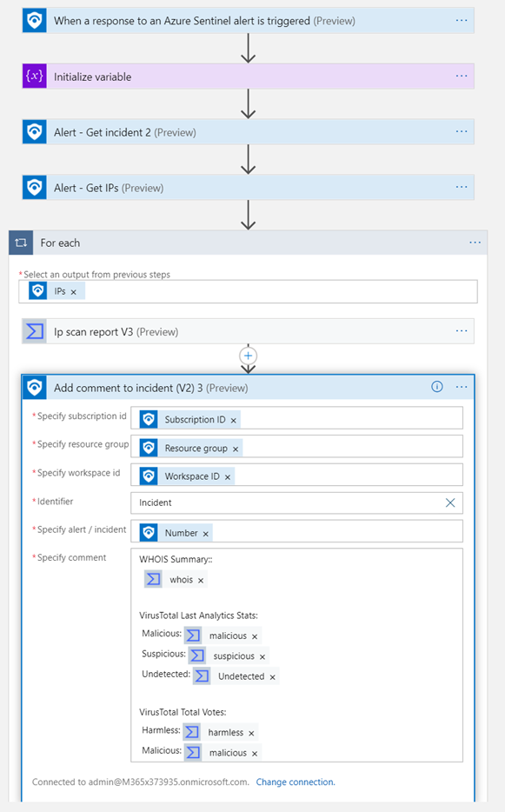Click the Sentinel icon on the trigger step
505x812 pixels.
35,21
